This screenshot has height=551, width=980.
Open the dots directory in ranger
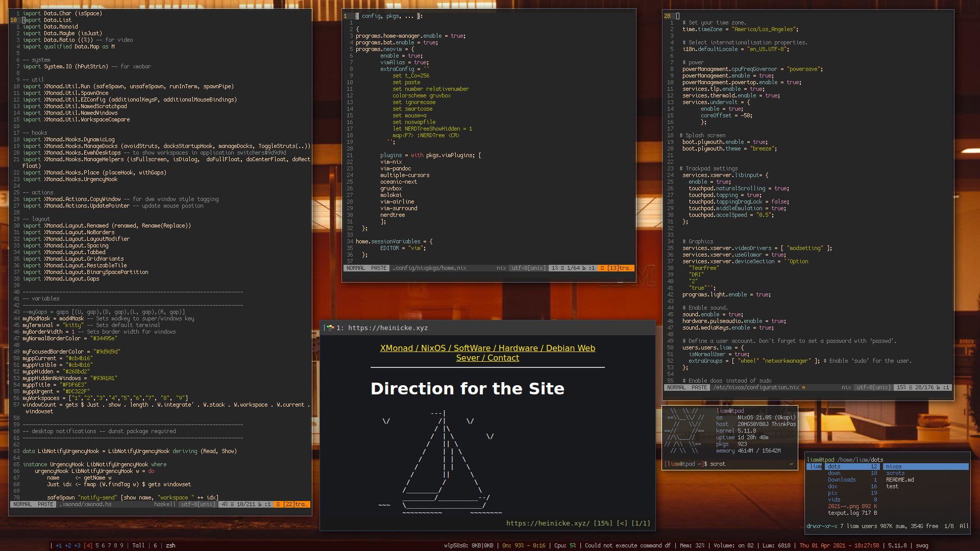pos(834,467)
